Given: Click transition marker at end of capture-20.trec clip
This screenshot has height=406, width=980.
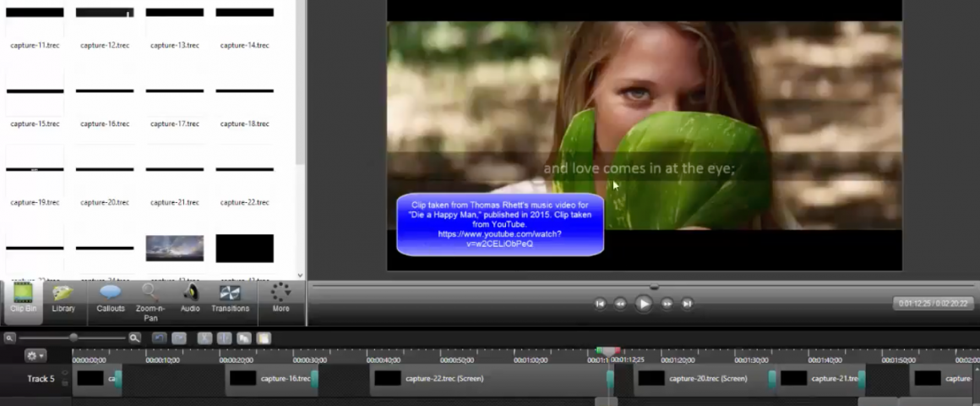Looking at the screenshot, I should coord(772,379).
